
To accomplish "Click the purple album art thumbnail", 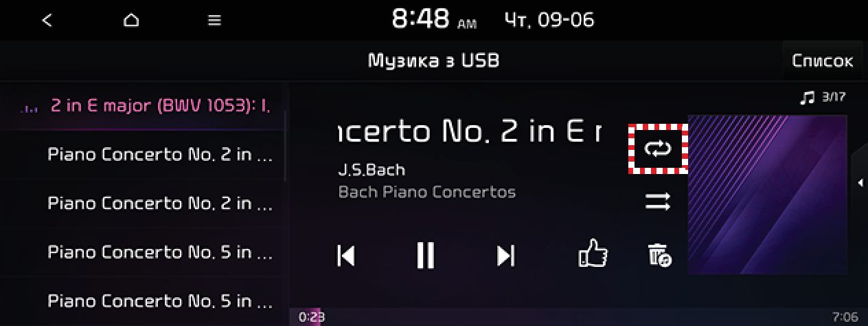I will [x=767, y=195].
